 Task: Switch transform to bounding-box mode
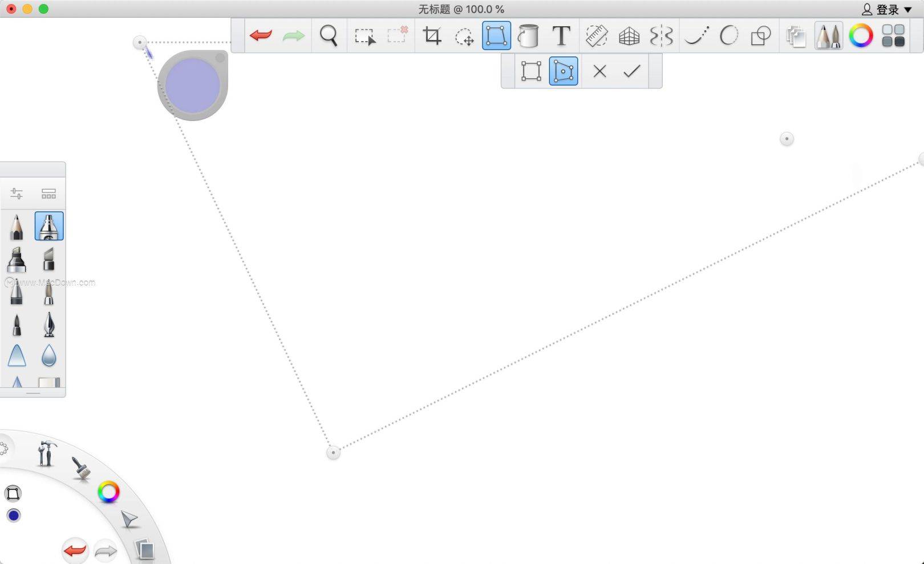(x=532, y=71)
